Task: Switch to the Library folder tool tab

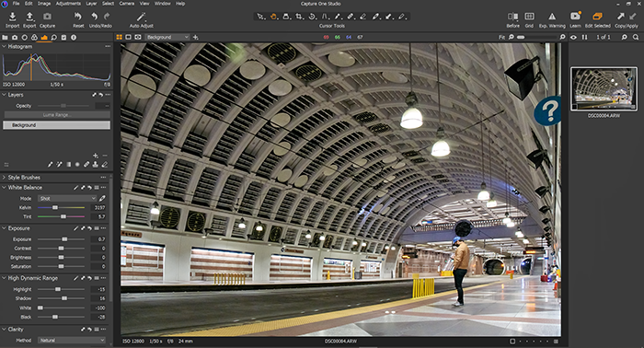Action: 5,38
